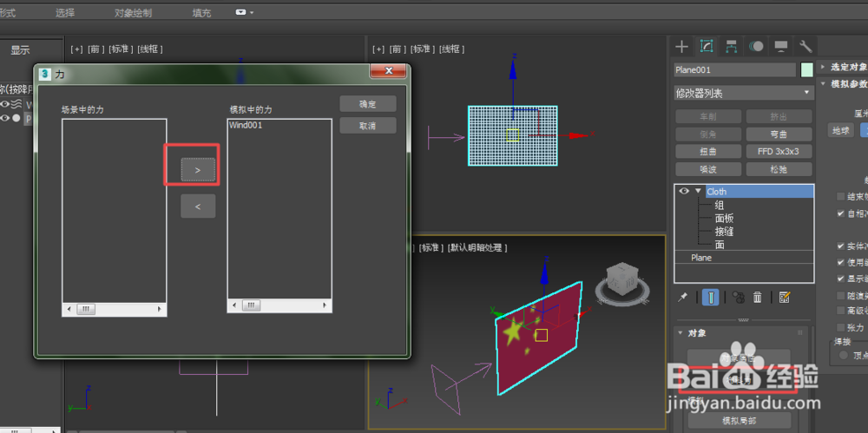
Task: Remove modifier with the trash icon
Action: (758, 298)
